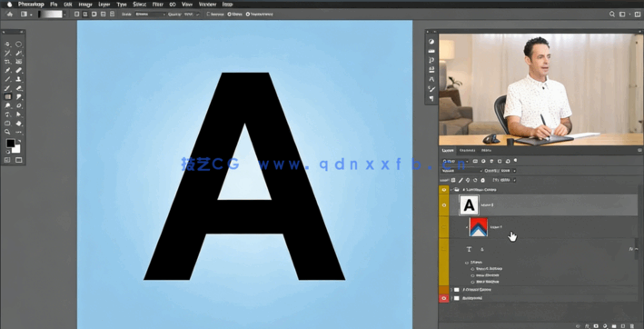Create a new group from Layers footer
The height and width of the screenshot is (329, 644).
[614, 325]
